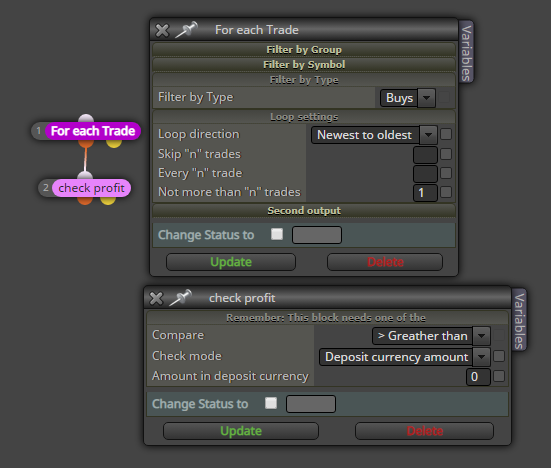The width and height of the screenshot is (551, 468).
Task: Click orange output connector of For each Trade
Action: coord(86,143)
